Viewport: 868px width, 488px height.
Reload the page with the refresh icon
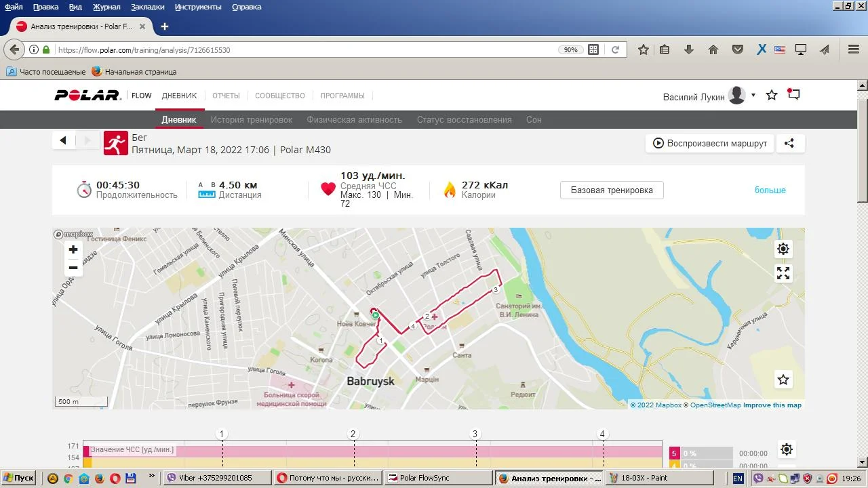coord(616,49)
